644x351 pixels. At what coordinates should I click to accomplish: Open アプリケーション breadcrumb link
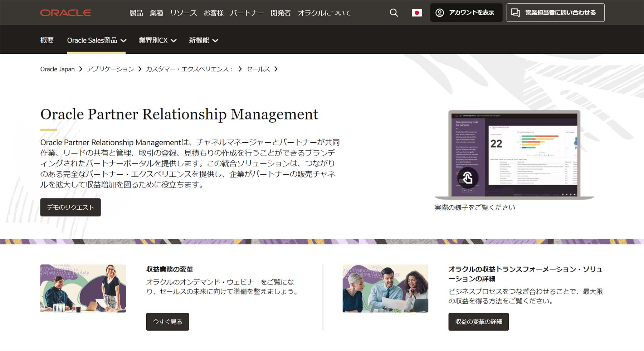click(x=111, y=69)
